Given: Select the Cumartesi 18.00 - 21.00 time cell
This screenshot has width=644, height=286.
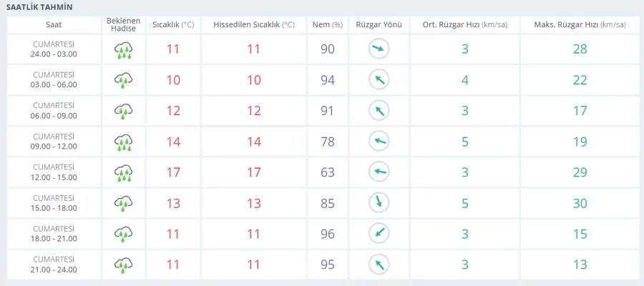Looking at the screenshot, I should [54, 234].
